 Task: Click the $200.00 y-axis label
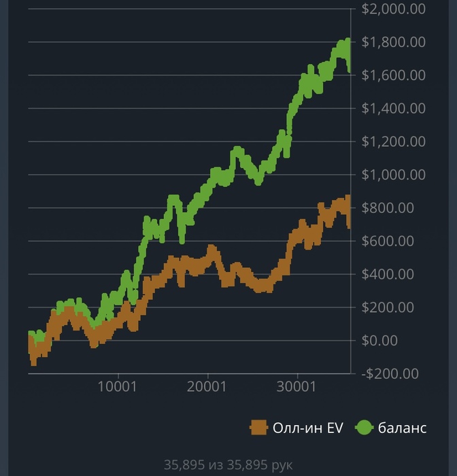[x=388, y=307]
